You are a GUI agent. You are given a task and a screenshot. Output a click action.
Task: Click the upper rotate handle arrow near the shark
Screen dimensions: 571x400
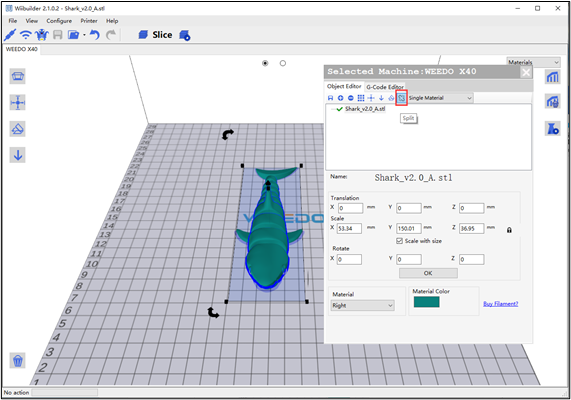tap(228, 134)
